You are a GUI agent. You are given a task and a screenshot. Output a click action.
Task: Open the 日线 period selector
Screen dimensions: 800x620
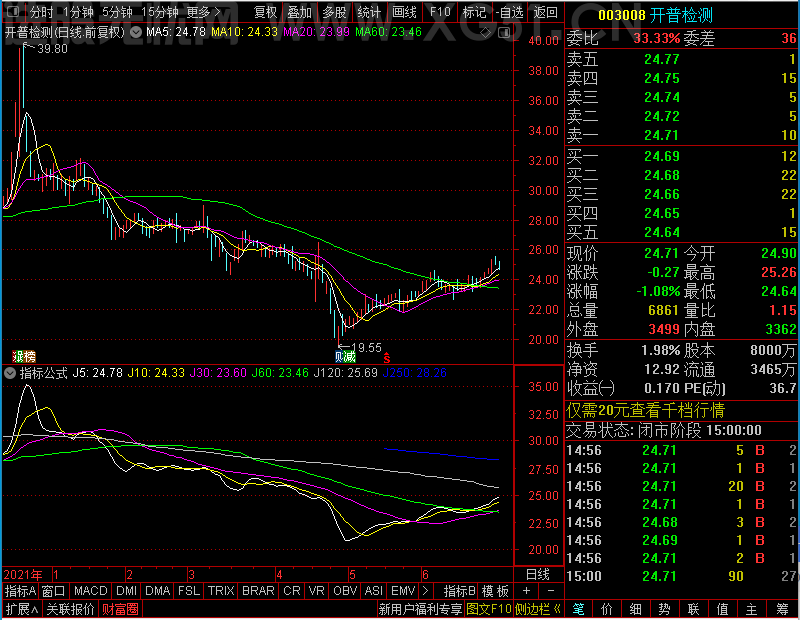[538, 575]
